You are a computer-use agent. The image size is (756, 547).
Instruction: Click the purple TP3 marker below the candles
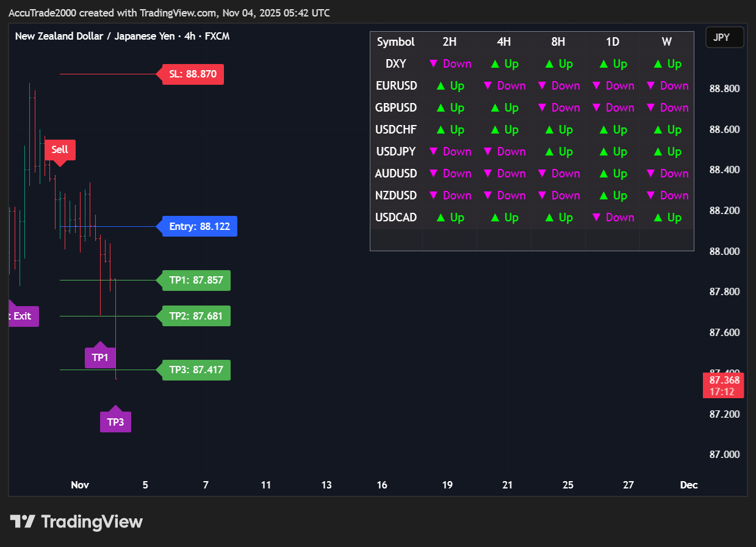(115, 421)
